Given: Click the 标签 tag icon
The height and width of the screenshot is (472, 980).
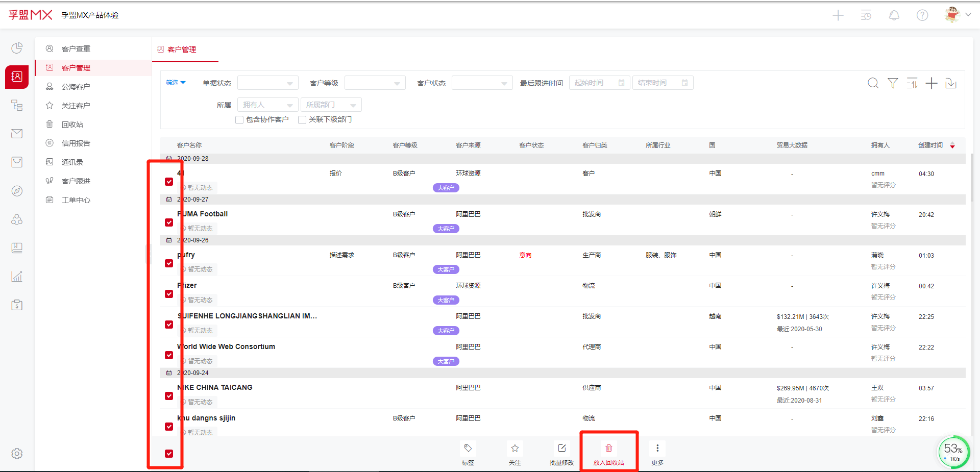Looking at the screenshot, I should click(468, 449).
